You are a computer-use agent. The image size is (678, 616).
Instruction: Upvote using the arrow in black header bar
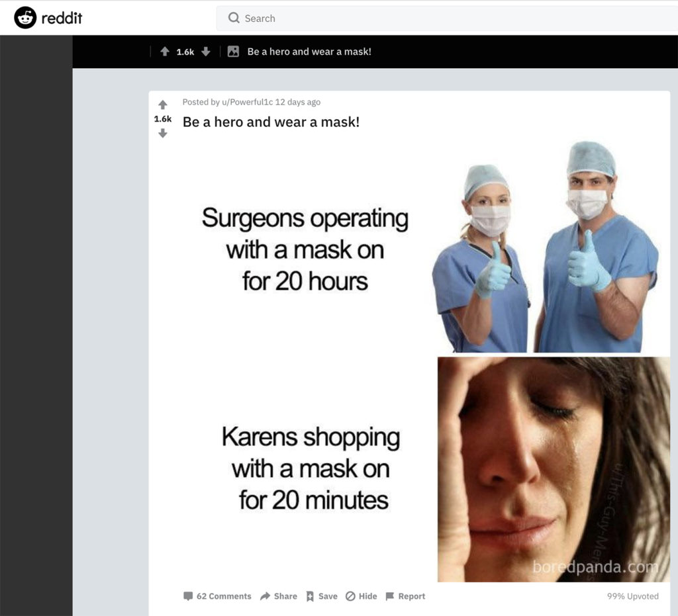[x=165, y=52]
